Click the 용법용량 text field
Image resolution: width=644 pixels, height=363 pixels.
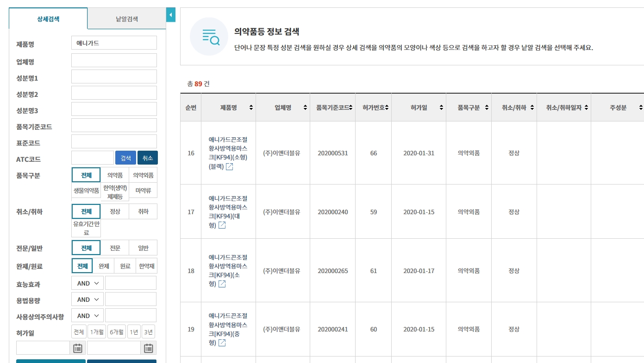pyautogui.click(x=131, y=299)
